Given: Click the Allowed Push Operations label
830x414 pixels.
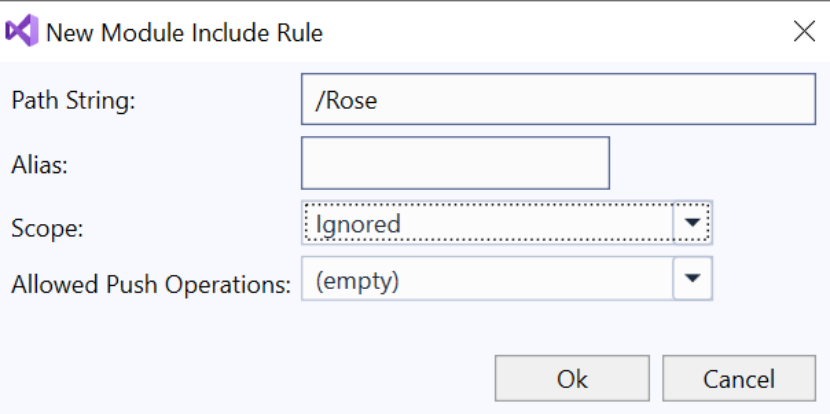Looking at the screenshot, I should pos(151,285).
